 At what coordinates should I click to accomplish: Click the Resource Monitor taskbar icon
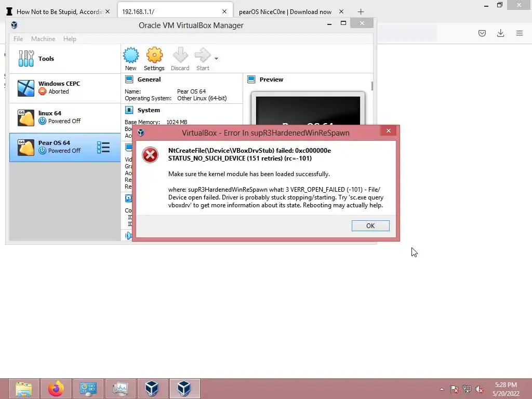121,389
